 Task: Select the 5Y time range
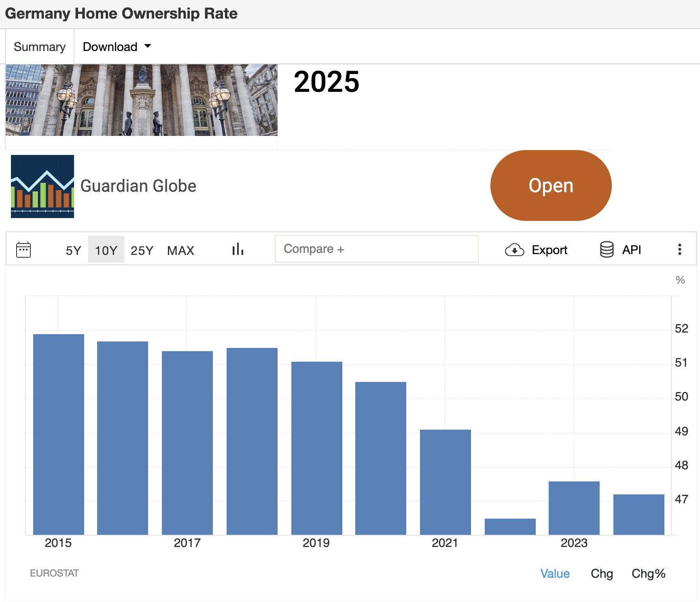point(73,250)
